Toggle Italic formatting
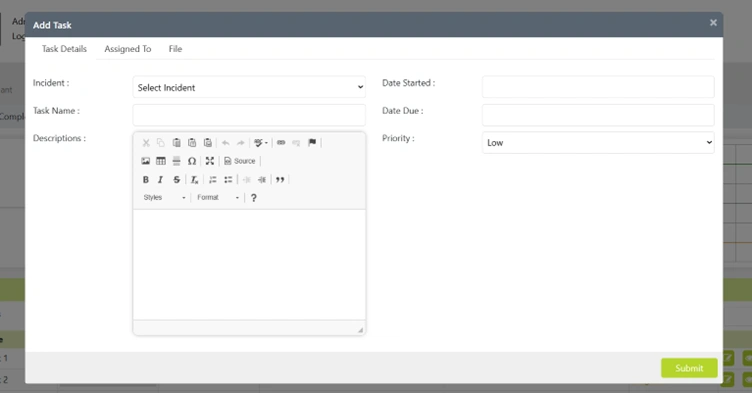 tap(161, 179)
